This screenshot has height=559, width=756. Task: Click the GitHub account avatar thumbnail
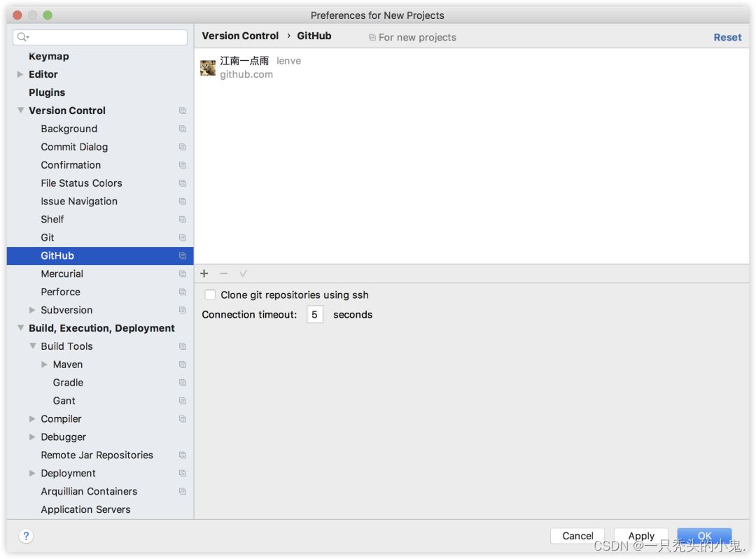(208, 67)
